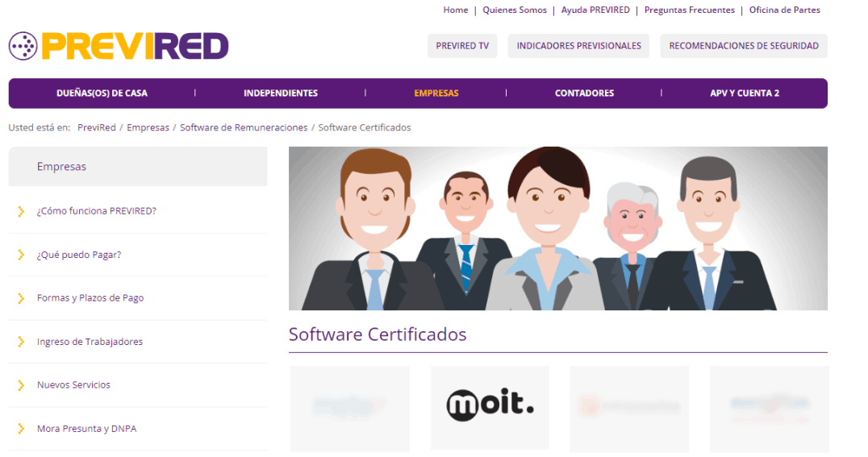Image resolution: width=868 pixels, height=457 pixels.
Task: Click chevron beside Formas y Plazos de Pago
Action: [21, 298]
